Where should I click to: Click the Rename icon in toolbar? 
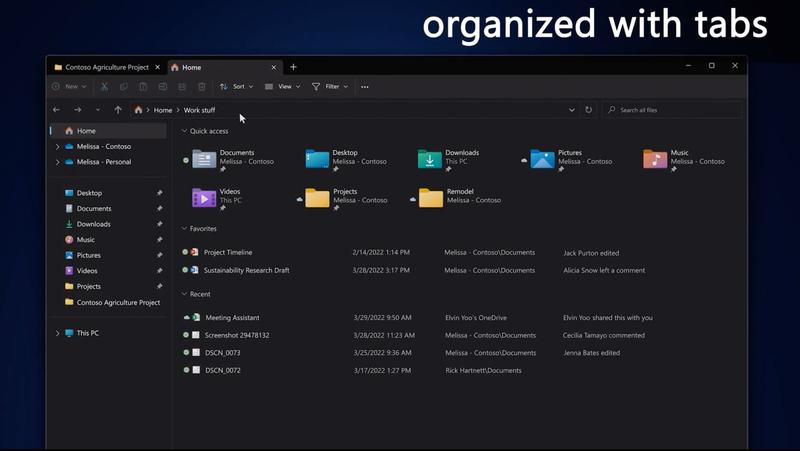click(163, 87)
